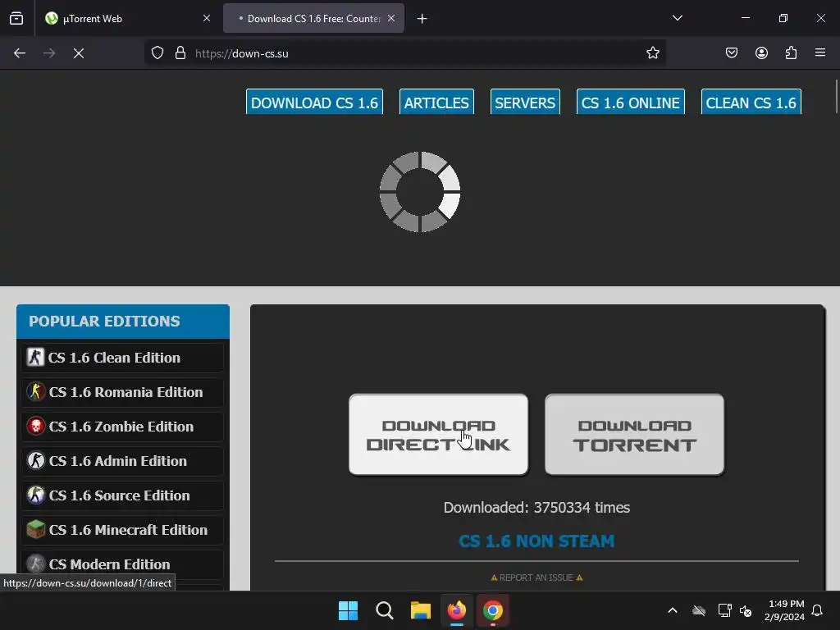
Task: Switch to the µTorrent Web tab
Action: (127, 19)
